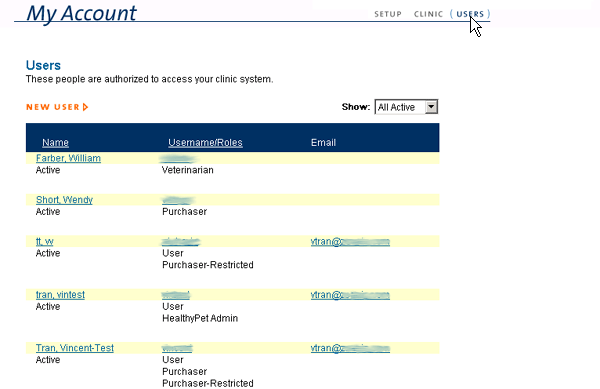The image size is (600, 389).
Task: Open the Show dropdown arrow
Action: click(431, 107)
